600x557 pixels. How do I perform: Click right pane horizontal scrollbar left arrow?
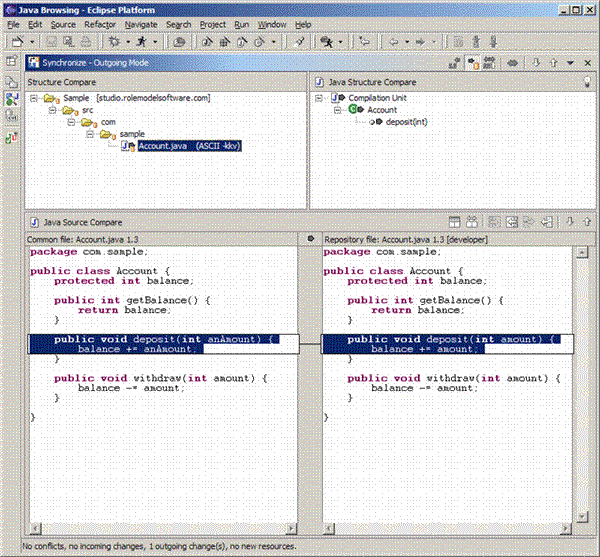[329, 529]
